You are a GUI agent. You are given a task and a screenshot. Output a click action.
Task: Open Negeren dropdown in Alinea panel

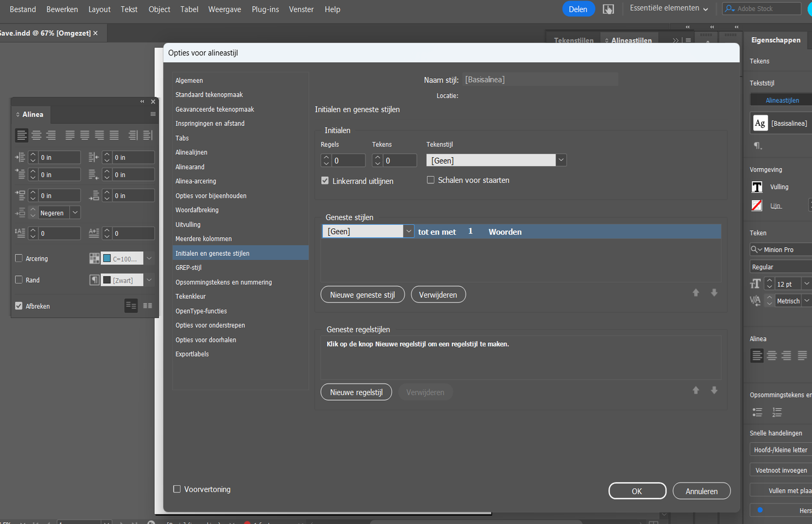(75, 213)
